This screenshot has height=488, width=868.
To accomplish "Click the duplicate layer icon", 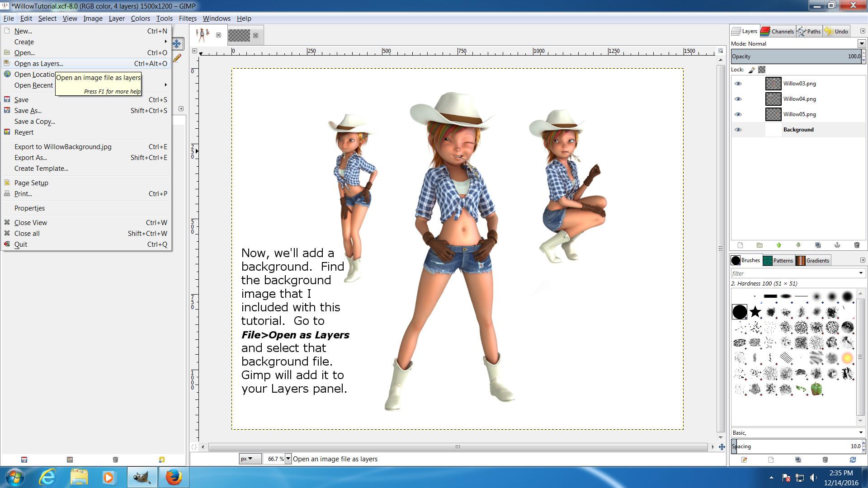I will [x=818, y=245].
